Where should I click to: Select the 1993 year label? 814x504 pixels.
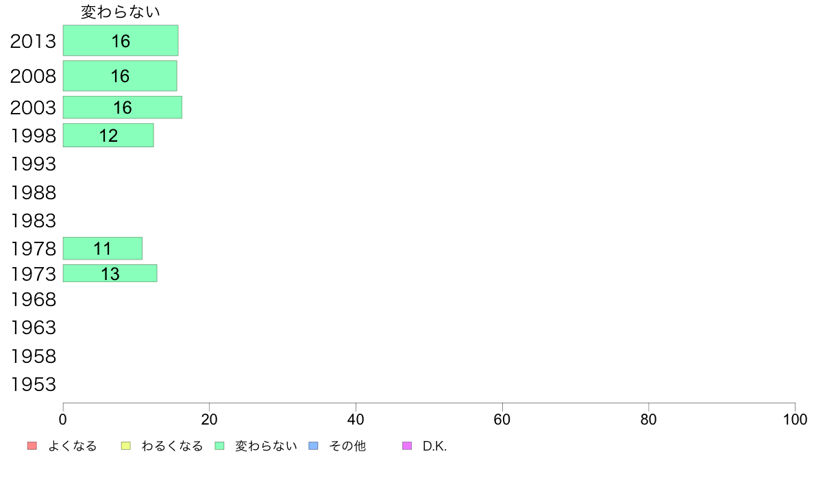click(x=33, y=164)
